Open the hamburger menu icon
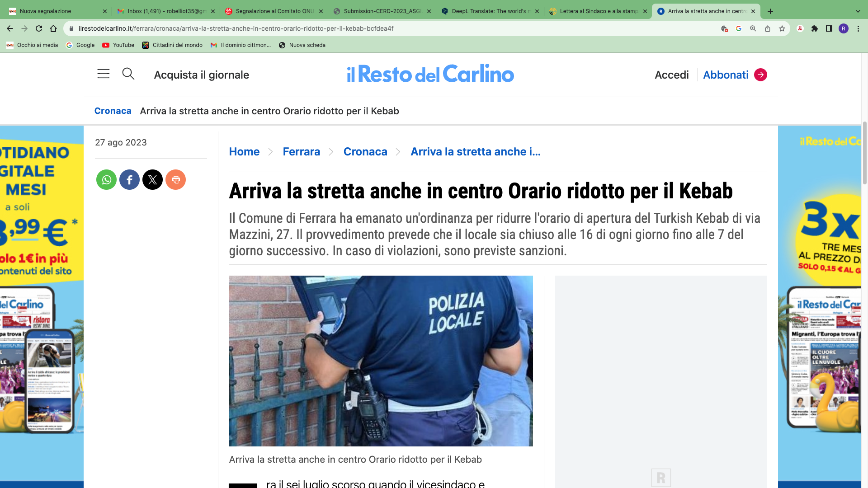868x488 pixels. pos(103,74)
